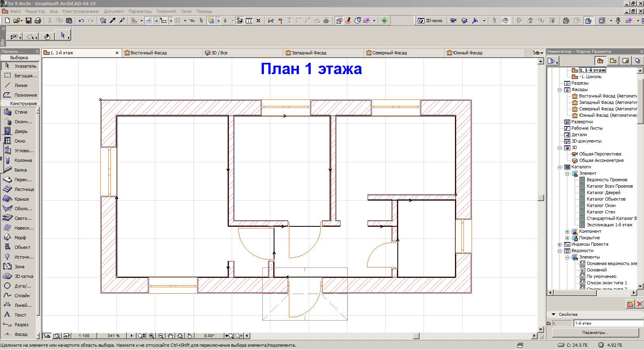Click the zoom out magnifier at bottom bar

pos(161,336)
